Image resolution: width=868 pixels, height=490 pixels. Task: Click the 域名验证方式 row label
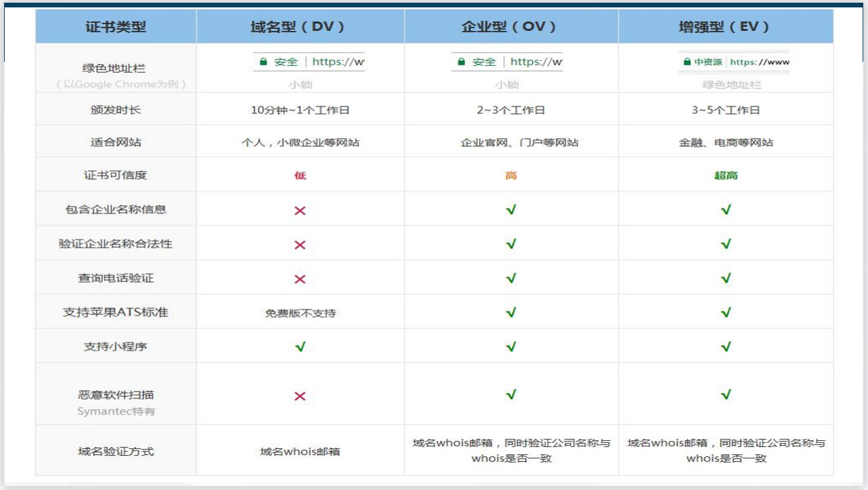click(116, 451)
